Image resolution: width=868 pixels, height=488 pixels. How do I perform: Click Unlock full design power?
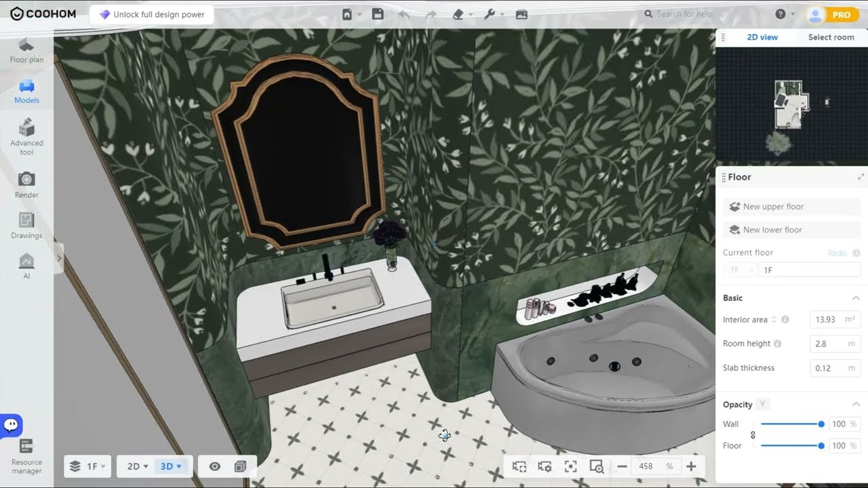[152, 14]
